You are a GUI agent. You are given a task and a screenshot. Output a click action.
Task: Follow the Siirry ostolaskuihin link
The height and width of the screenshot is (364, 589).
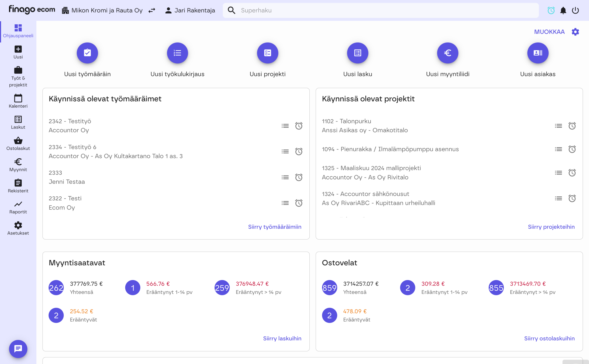pyautogui.click(x=549, y=338)
